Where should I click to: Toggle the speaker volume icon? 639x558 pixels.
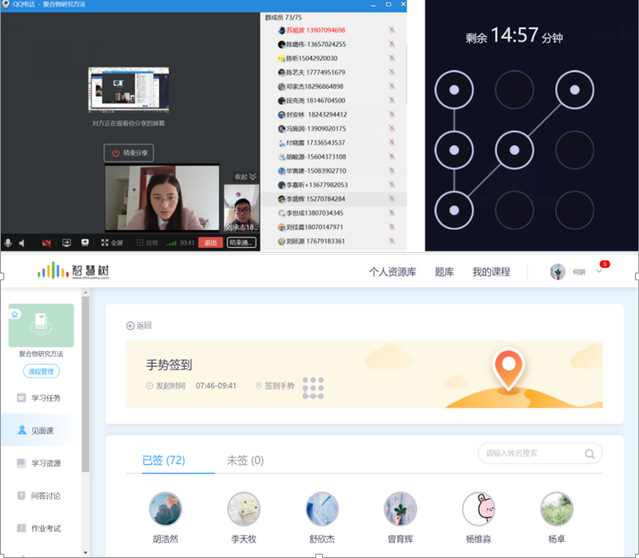24,242
